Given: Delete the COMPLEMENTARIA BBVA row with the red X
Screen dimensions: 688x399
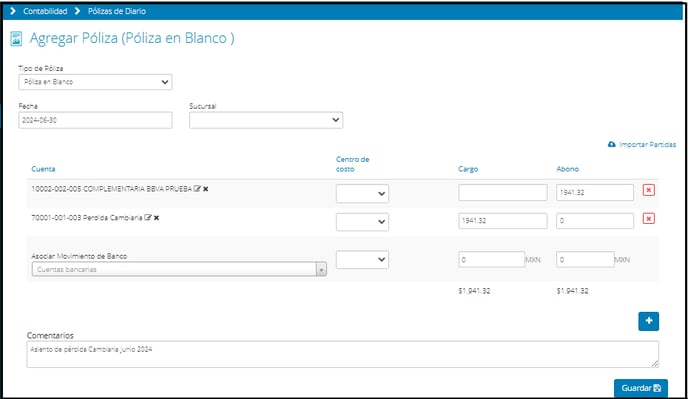Looking at the screenshot, I should 649,190.
